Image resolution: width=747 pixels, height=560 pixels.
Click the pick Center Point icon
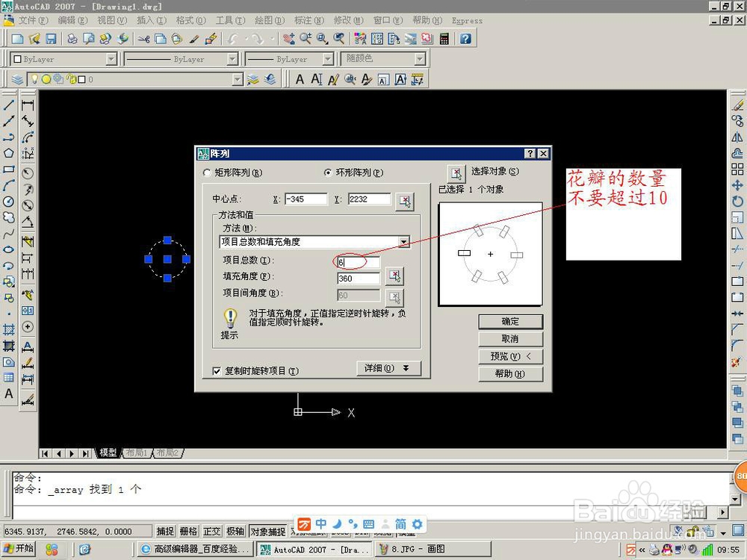pos(405,199)
